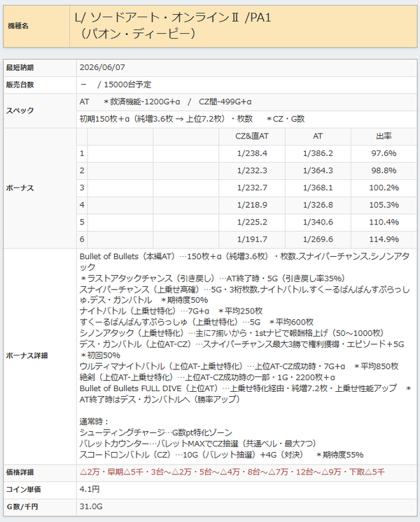This screenshot has height=522, width=420.
Task: Click payout 110.4% for setting 5
Action: point(384,222)
